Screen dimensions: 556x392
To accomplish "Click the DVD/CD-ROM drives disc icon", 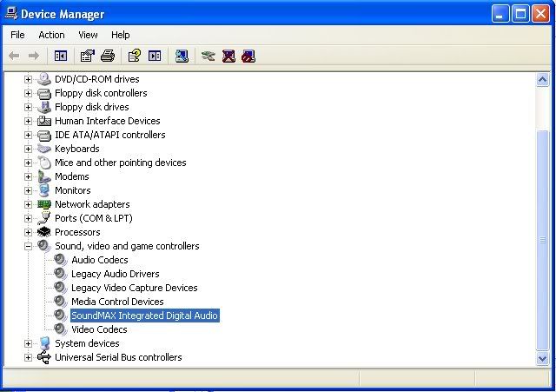I will (x=44, y=79).
